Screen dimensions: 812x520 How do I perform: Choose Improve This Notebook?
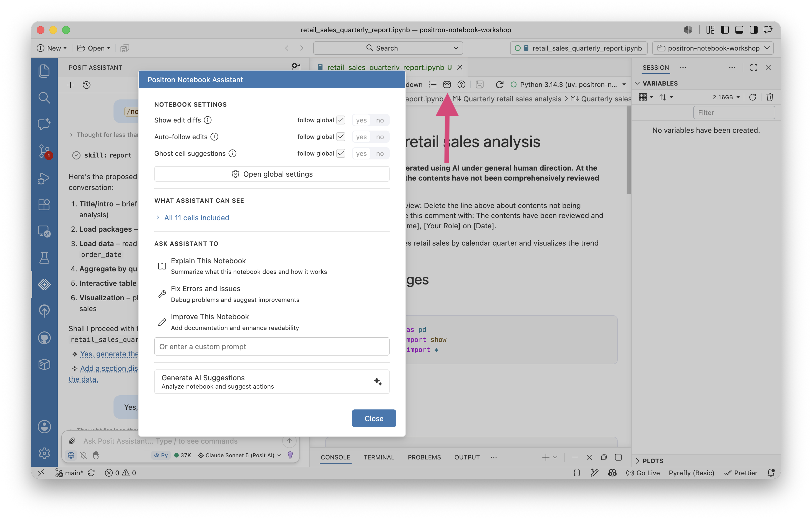[272, 322]
